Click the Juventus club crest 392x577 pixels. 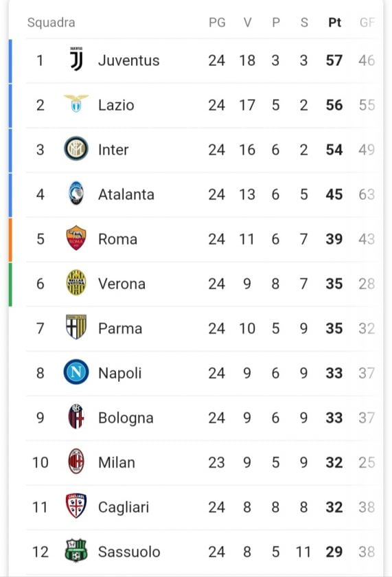pyautogui.click(x=76, y=59)
